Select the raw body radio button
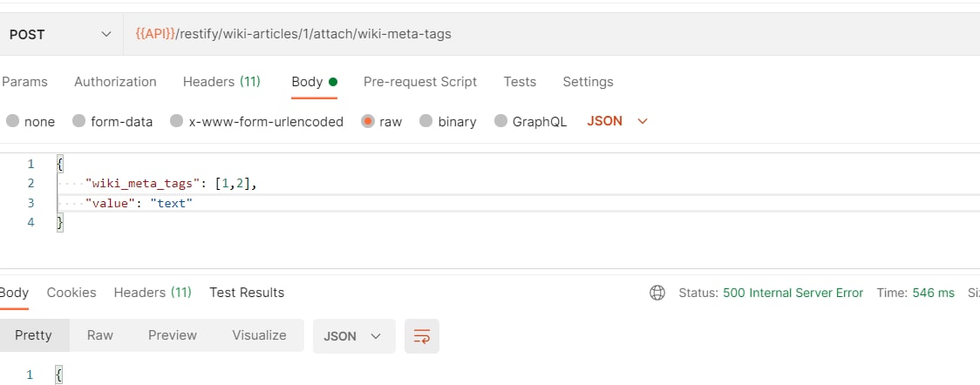The width and height of the screenshot is (980, 385). pos(368,121)
